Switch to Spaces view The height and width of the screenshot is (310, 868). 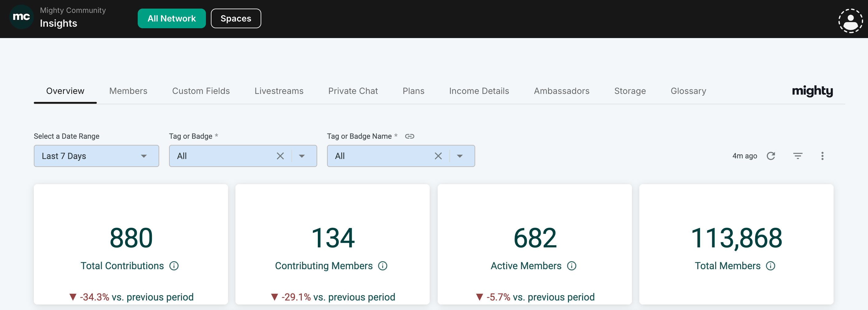236,18
